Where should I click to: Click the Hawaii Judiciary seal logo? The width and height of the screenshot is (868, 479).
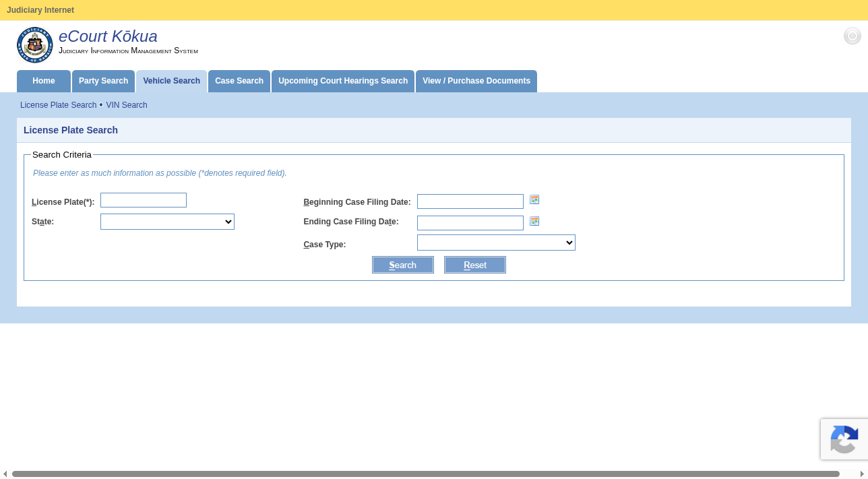pos(34,45)
